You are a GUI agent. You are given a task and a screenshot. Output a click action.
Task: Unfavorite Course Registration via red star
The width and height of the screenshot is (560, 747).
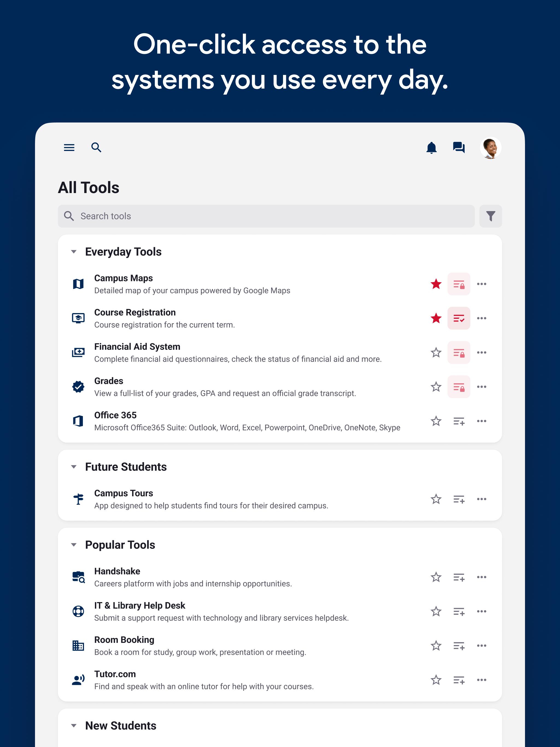pos(436,318)
